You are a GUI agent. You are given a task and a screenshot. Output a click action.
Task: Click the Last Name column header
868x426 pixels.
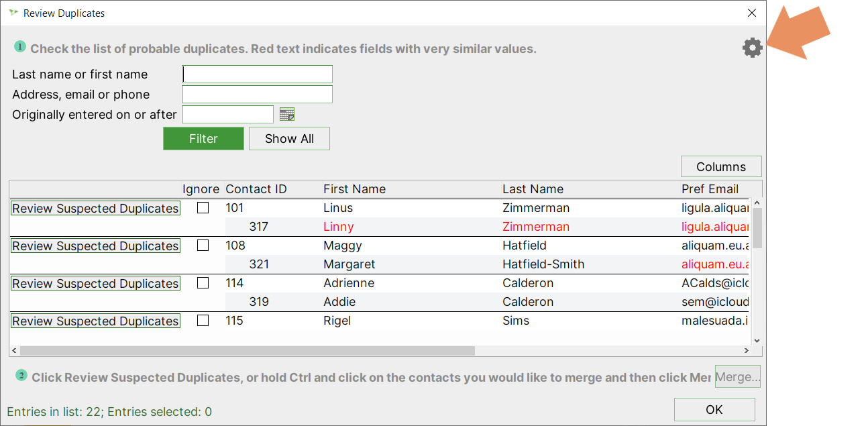pyautogui.click(x=533, y=189)
